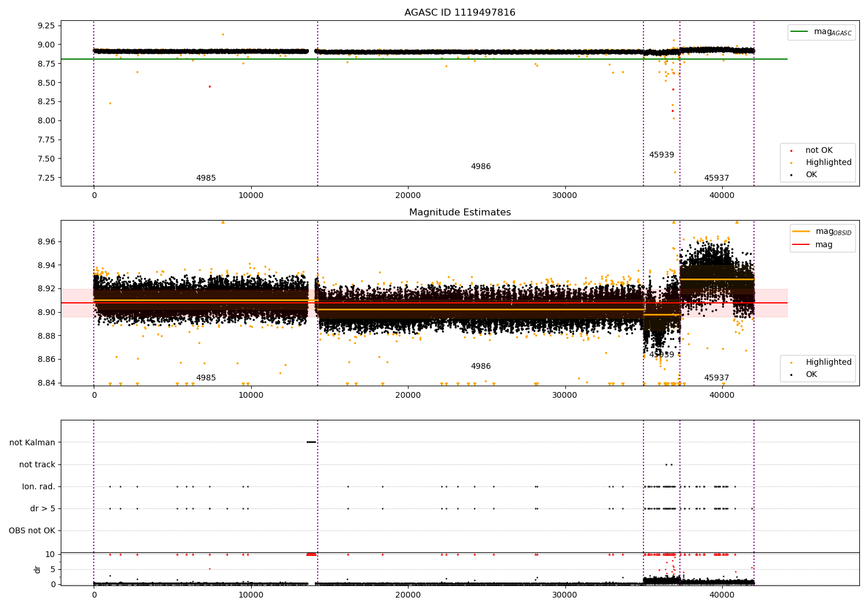Click the 'not Kalman' axis label

pyautogui.click(x=32, y=443)
